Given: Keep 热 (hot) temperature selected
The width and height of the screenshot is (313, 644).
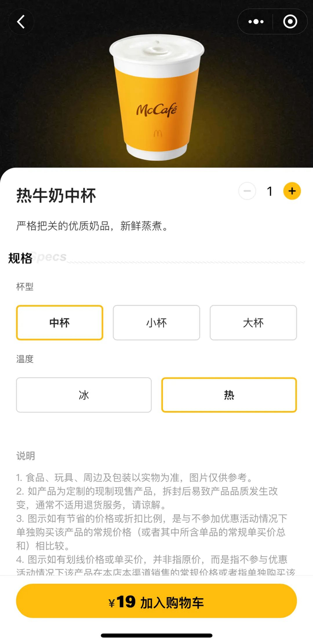Looking at the screenshot, I should click(x=229, y=395).
